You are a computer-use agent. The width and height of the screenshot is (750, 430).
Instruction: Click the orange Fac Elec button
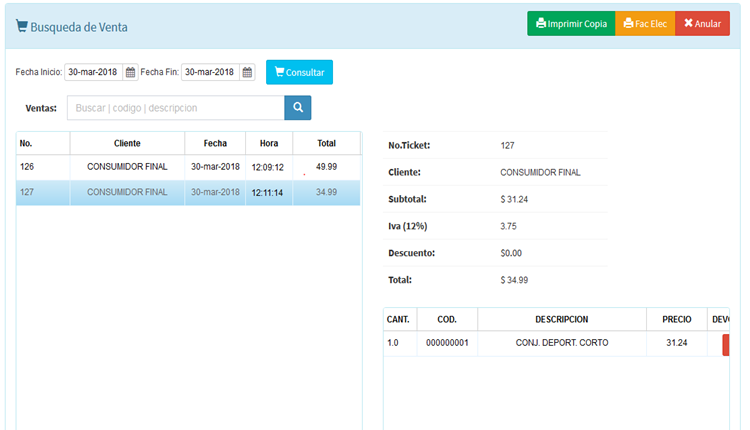point(645,24)
